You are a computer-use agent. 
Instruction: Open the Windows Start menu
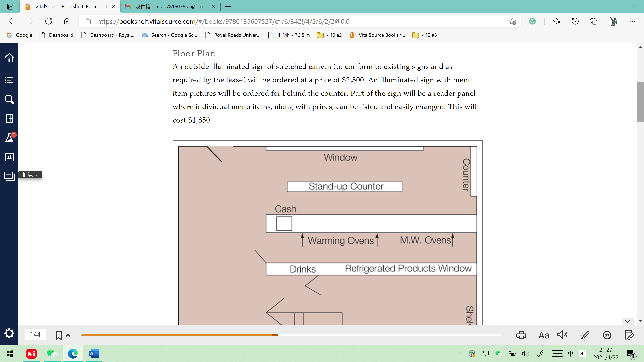point(10,353)
